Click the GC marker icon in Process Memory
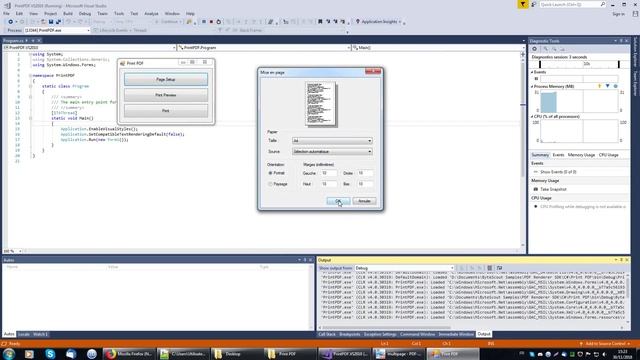This screenshot has height=360, width=640. click(x=600, y=87)
